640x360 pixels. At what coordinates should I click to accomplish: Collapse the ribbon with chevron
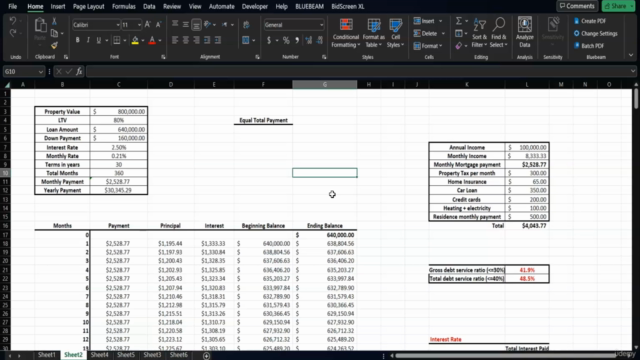point(631,55)
